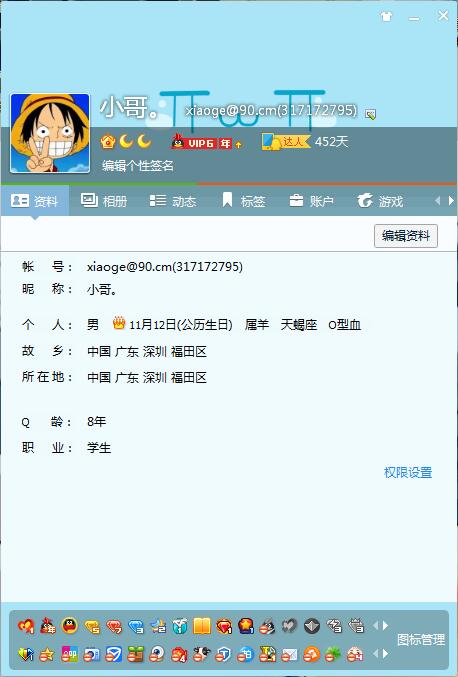Open the 动态 tab

(x=173, y=201)
